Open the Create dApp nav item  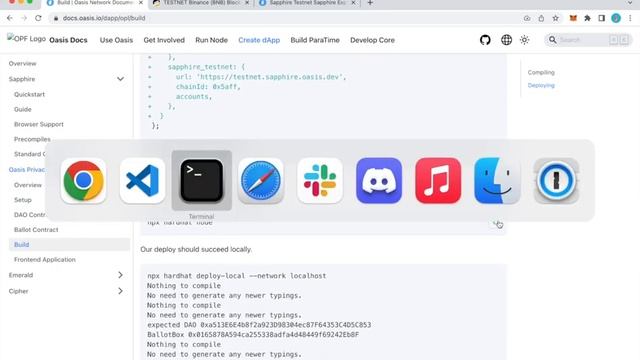click(259, 40)
